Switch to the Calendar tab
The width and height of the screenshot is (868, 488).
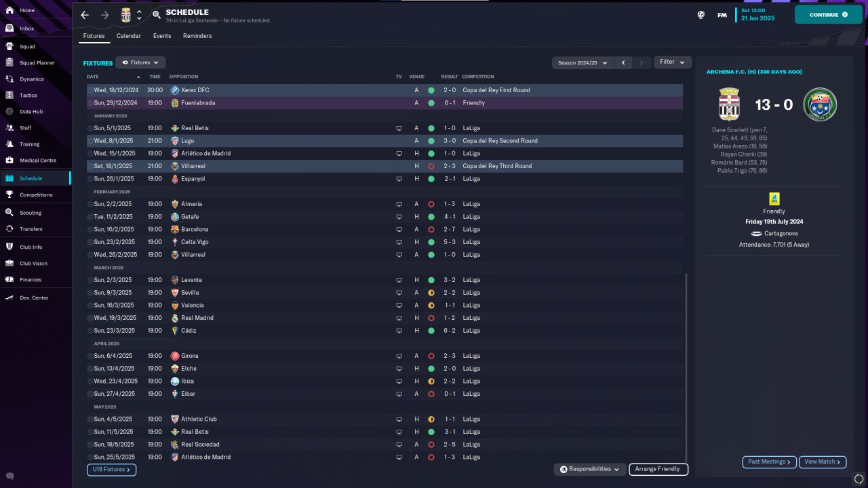(129, 36)
